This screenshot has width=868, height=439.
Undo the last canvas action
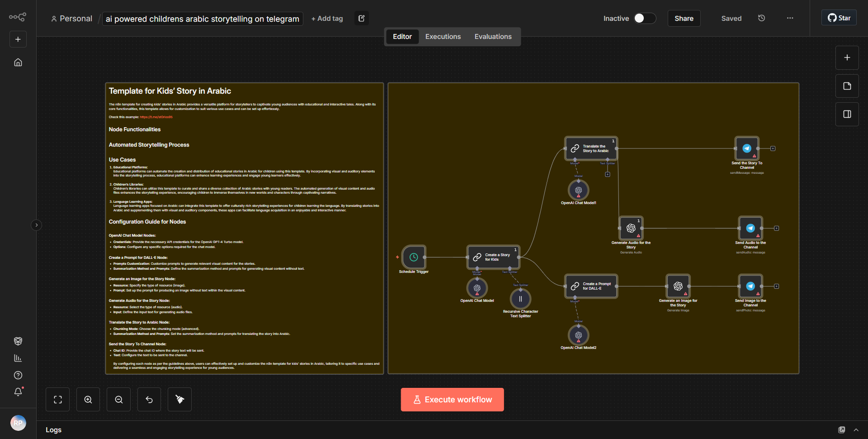(x=149, y=400)
